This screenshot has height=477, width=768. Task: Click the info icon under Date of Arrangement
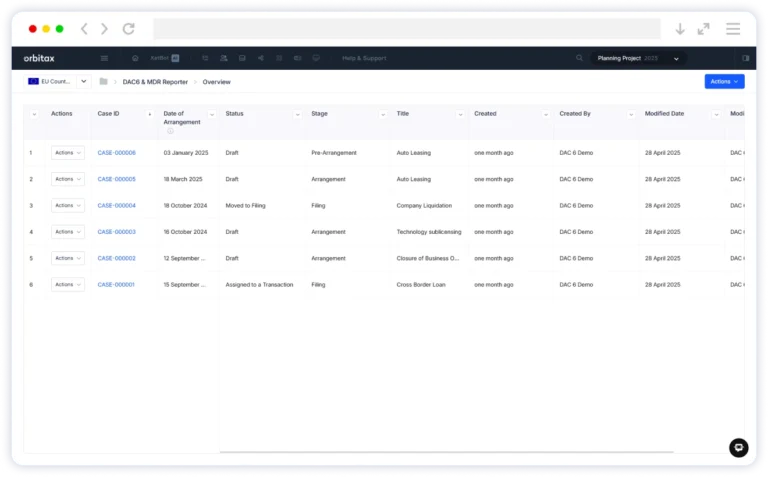pos(170,131)
